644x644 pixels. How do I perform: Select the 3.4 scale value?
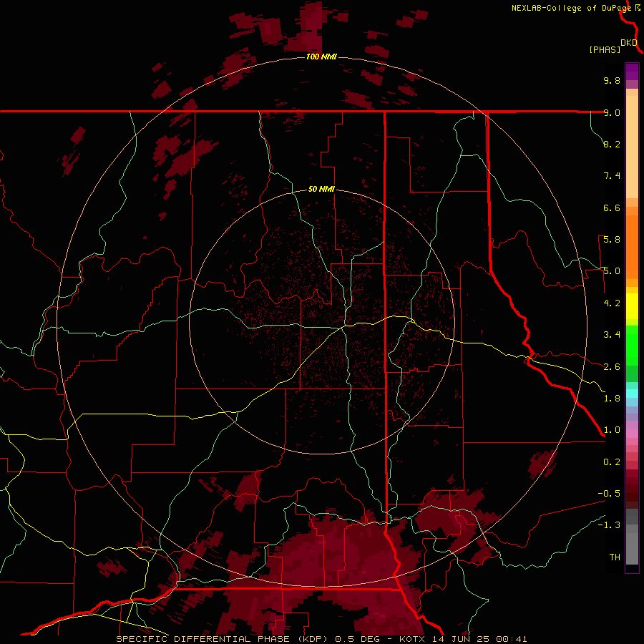tap(612, 335)
